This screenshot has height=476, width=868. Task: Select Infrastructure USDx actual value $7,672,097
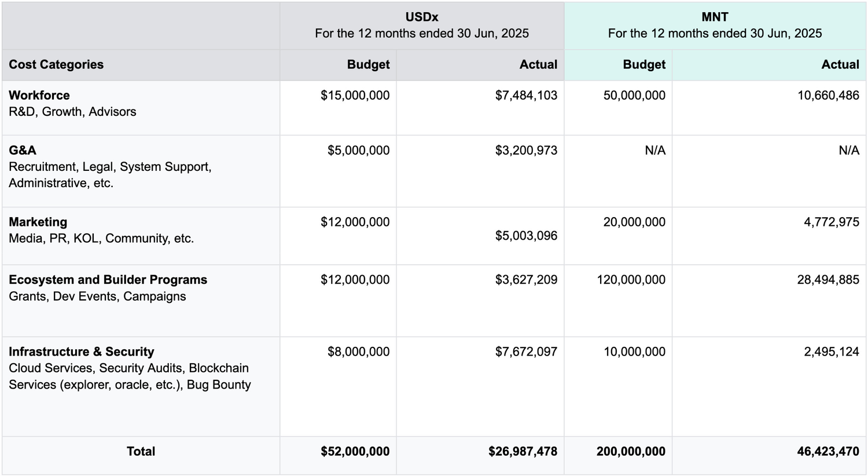pyautogui.click(x=526, y=352)
